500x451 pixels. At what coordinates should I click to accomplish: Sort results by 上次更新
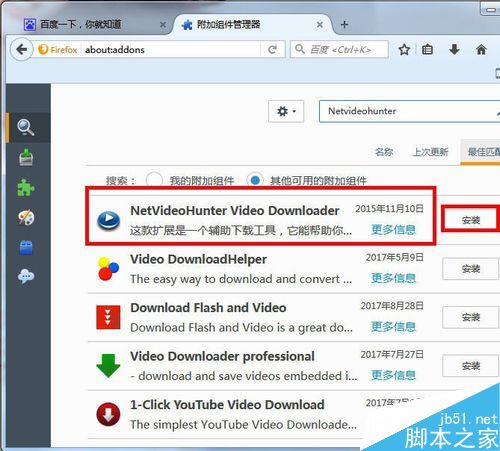coord(431,152)
